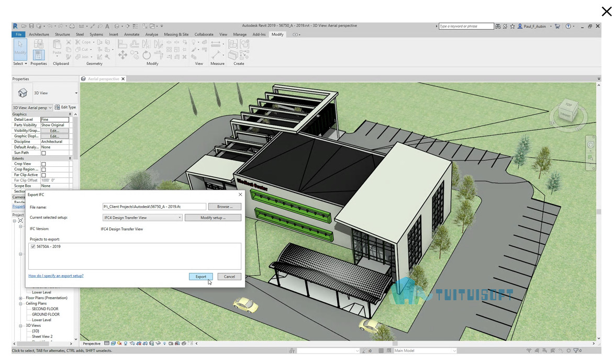614x364 pixels.
Task: Print using the Quick Access printer icon
Action: pos(72,26)
